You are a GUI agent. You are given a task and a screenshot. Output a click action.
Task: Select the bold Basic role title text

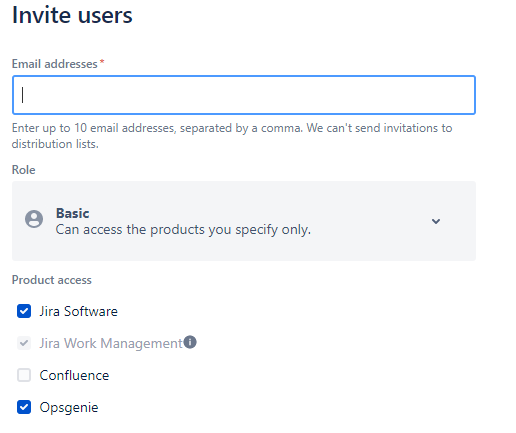(x=72, y=213)
